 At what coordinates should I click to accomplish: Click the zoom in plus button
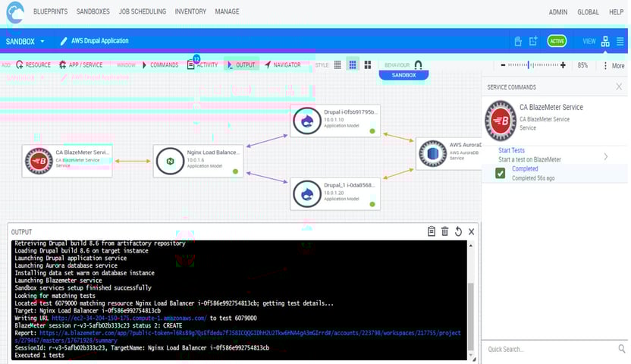[563, 65]
